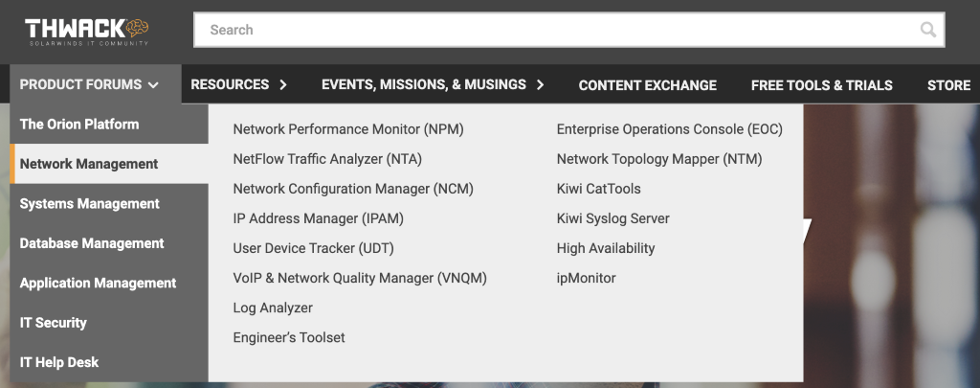
Task: Choose Database Management category
Action: click(92, 243)
